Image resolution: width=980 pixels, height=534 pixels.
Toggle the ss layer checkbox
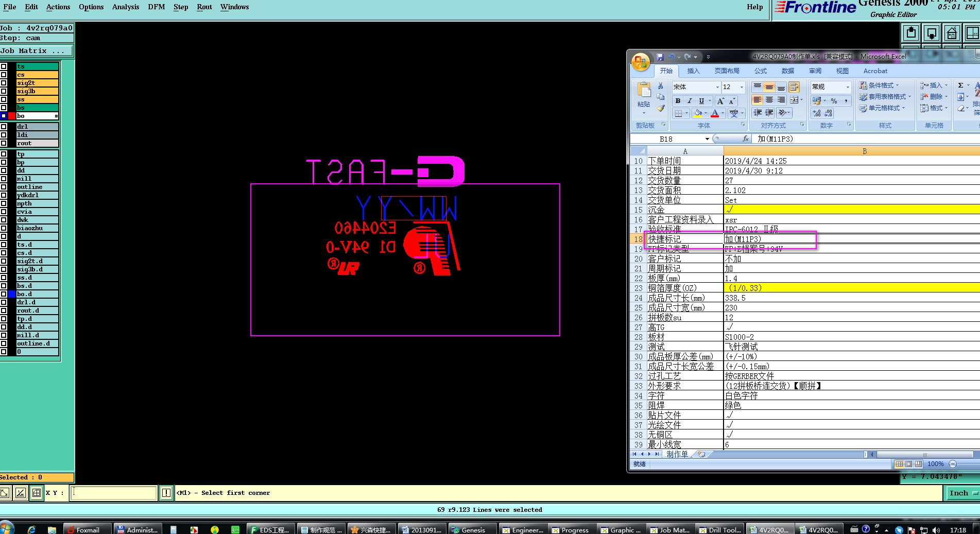(x=4, y=99)
